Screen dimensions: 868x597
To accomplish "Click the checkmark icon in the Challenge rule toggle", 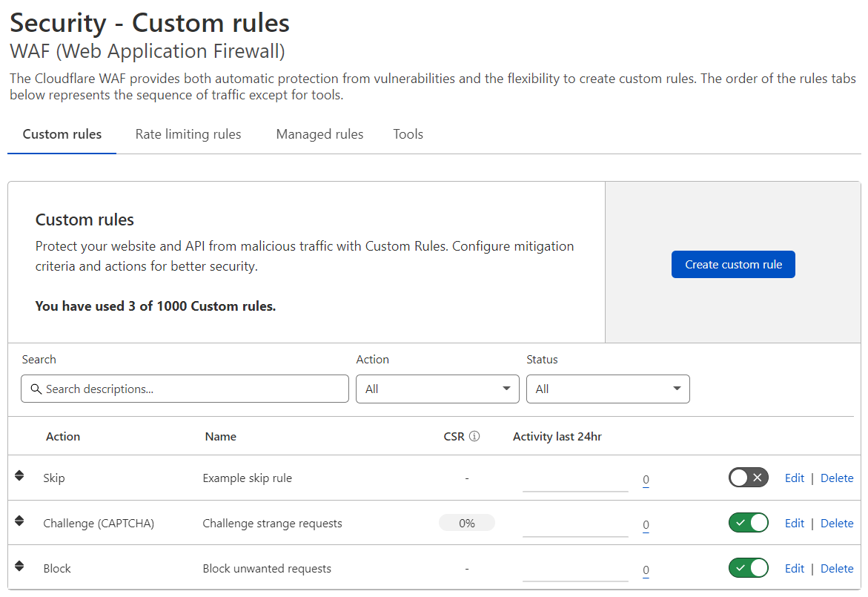I will tap(740, 523).
